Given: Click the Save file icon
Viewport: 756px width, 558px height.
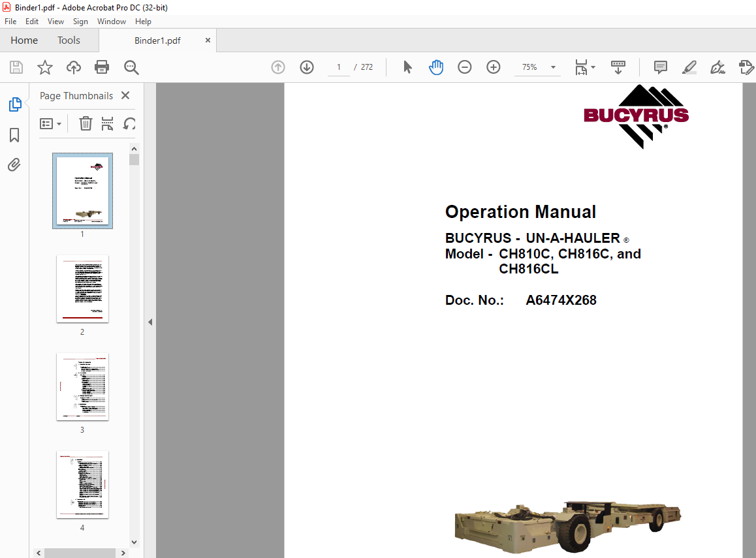Looking at the screenshot, I should (16, 67).
